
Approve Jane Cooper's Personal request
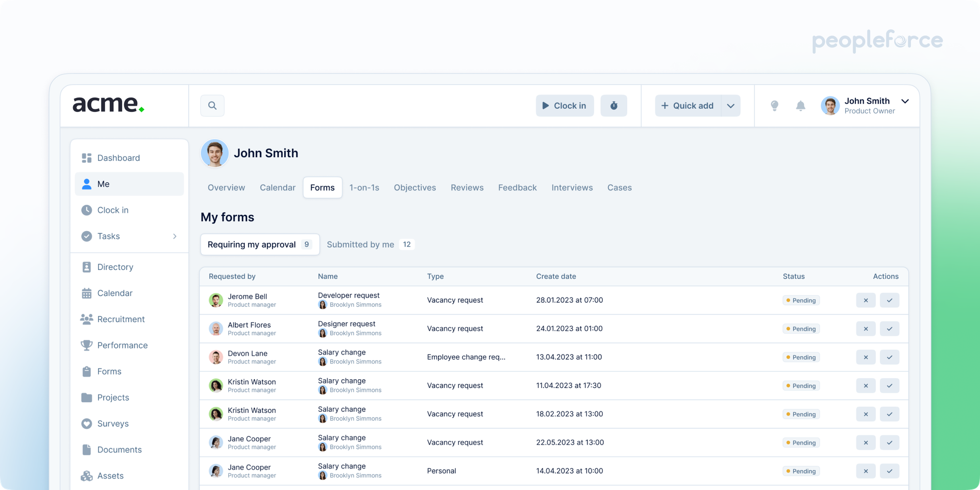pyautogui.click(x=889, y=471)
